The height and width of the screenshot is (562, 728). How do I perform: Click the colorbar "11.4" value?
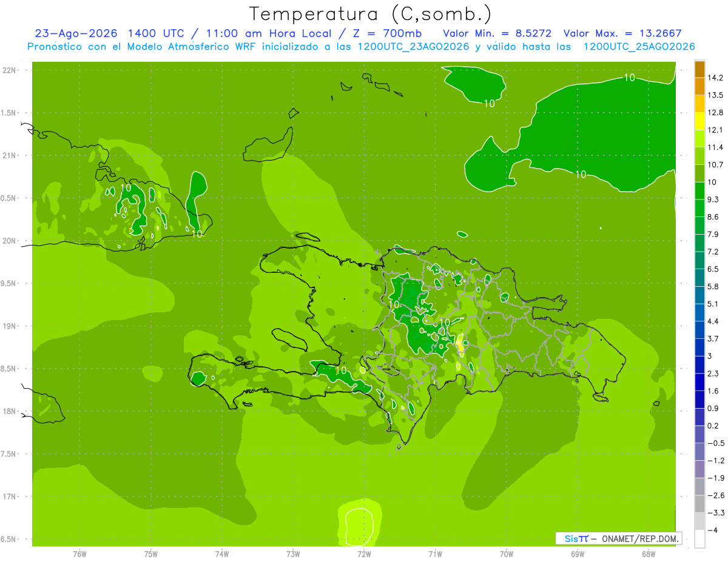coord(716,147)
